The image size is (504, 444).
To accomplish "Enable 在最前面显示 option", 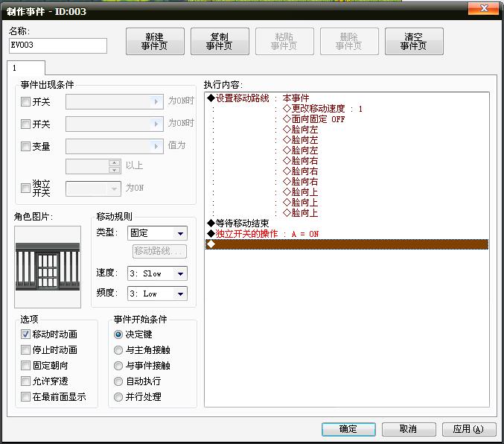I will pyautogui.click(x=25, y=397).
